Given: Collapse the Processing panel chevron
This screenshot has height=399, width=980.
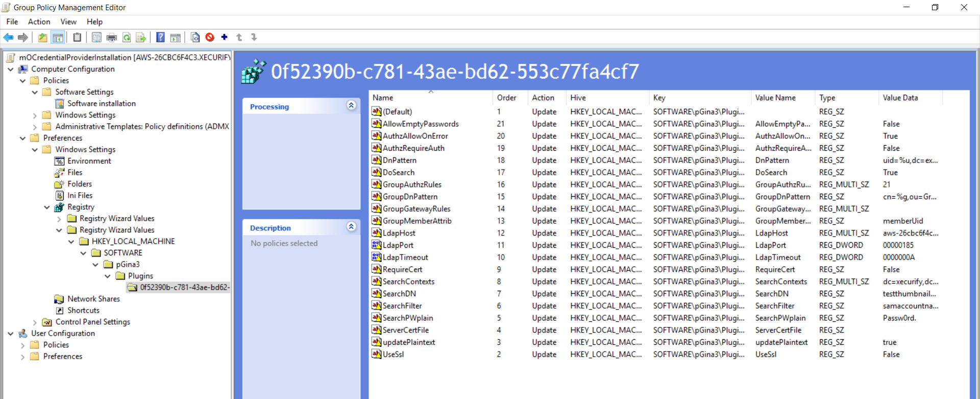Looking at the screenshot, I should pos(351,105).
